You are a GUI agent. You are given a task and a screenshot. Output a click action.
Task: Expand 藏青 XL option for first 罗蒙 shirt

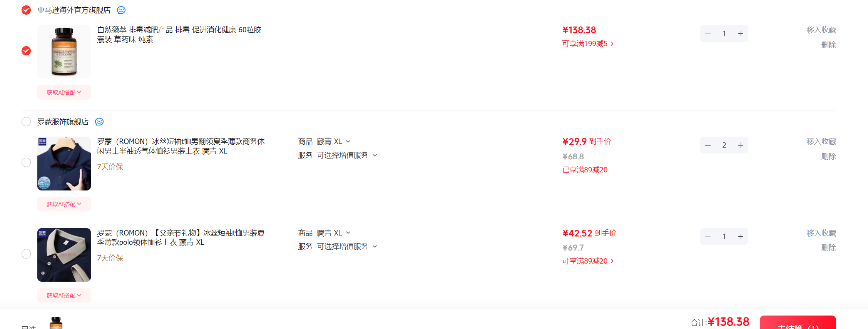click(334, 141)
